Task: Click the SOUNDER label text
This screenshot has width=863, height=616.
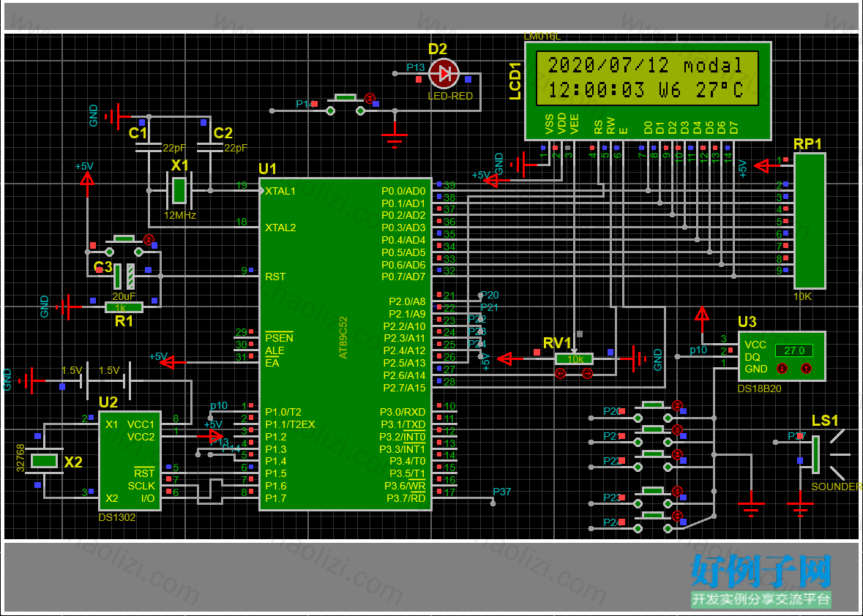Action: coord(837,487)
